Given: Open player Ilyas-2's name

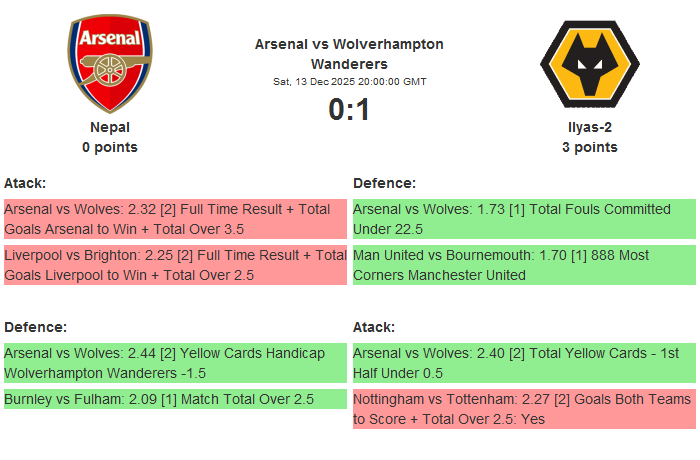Looking at the screenshot, I should click(589, 127).
